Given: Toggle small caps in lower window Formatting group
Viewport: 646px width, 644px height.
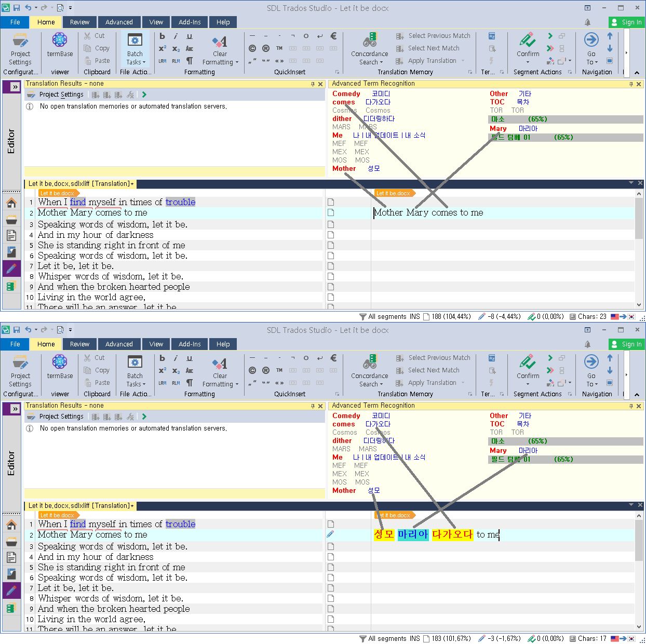Looking at the screenshot, I should [x=189, y=370].
